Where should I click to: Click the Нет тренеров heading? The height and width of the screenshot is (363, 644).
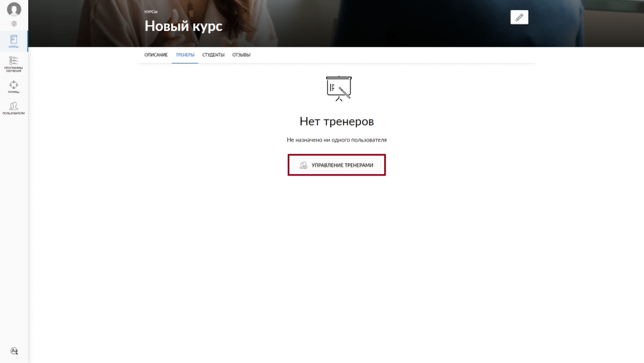pos(337,121)
